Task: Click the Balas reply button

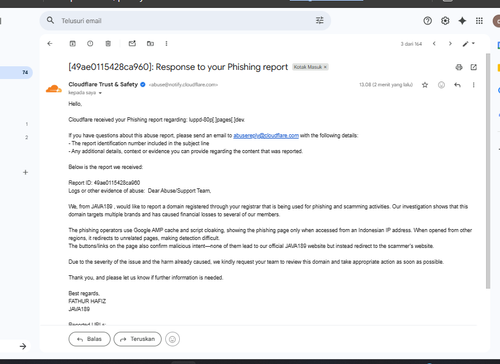Action: pos(89,339)
